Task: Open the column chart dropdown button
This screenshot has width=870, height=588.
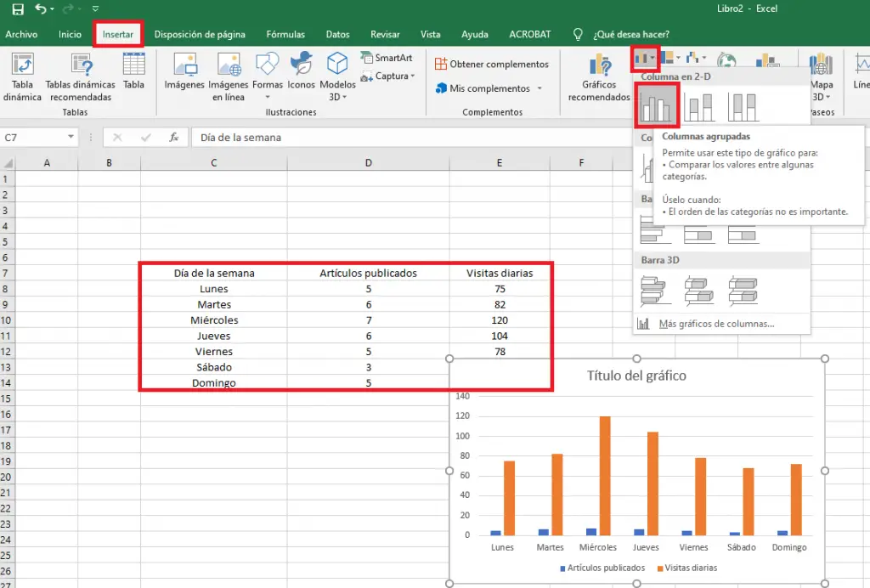Action: click(646, 59)
